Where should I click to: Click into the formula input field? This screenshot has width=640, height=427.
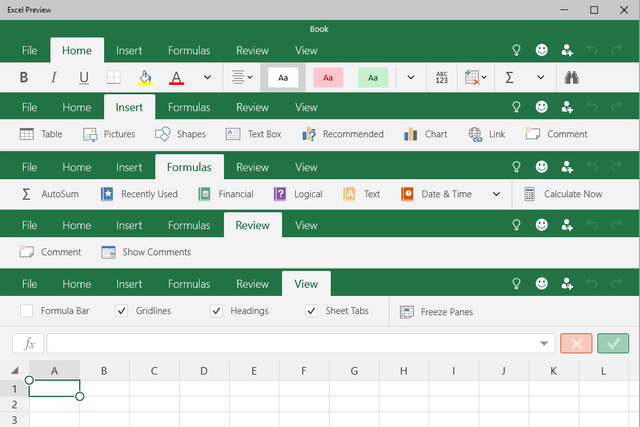(x=301, y=343)
